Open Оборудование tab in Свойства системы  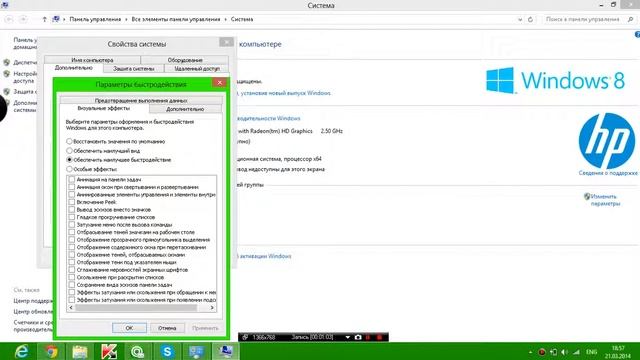point(185,60)
